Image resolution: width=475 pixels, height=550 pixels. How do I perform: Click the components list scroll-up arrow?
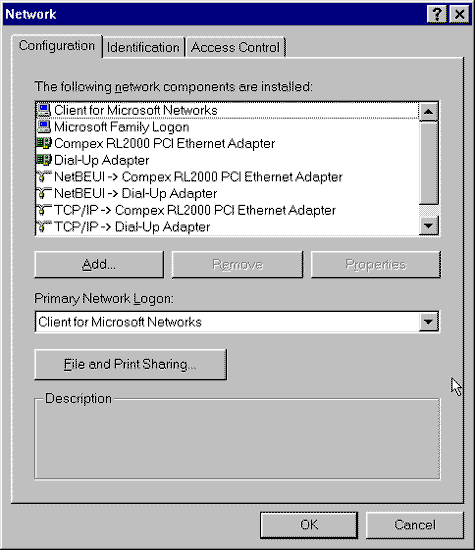[x=428, y=112]
